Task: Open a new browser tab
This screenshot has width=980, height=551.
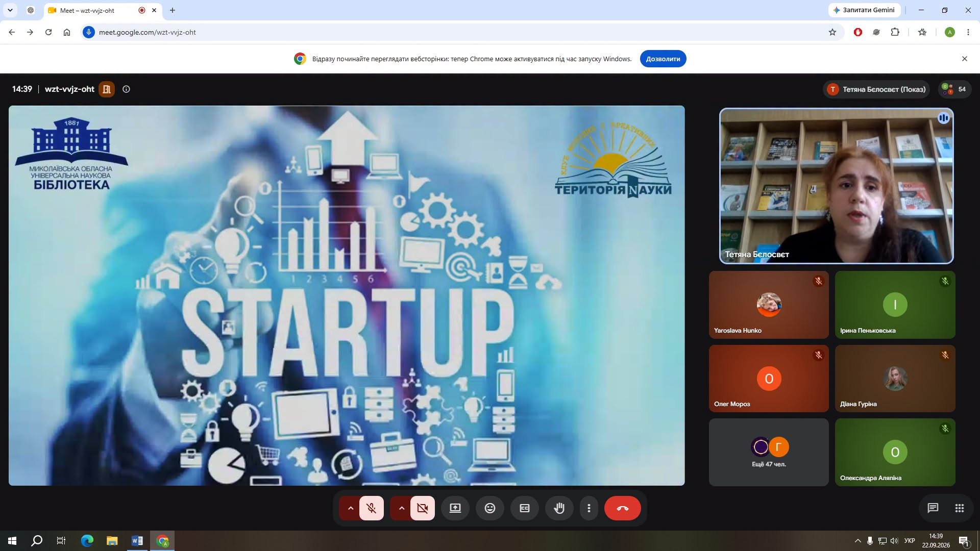Action: click(x=173, y=10)
